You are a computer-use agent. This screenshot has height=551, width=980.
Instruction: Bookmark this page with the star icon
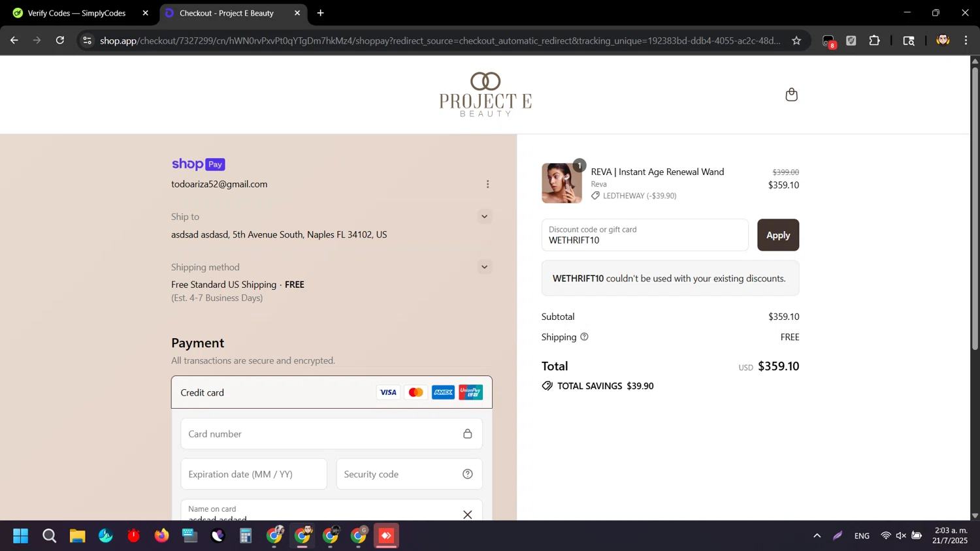[796, 40]
